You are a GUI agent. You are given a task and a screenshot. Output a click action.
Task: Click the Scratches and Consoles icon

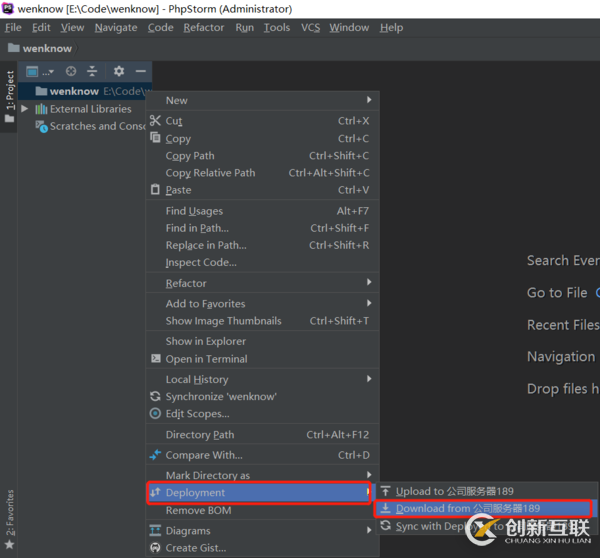click(x=41, y=126)
